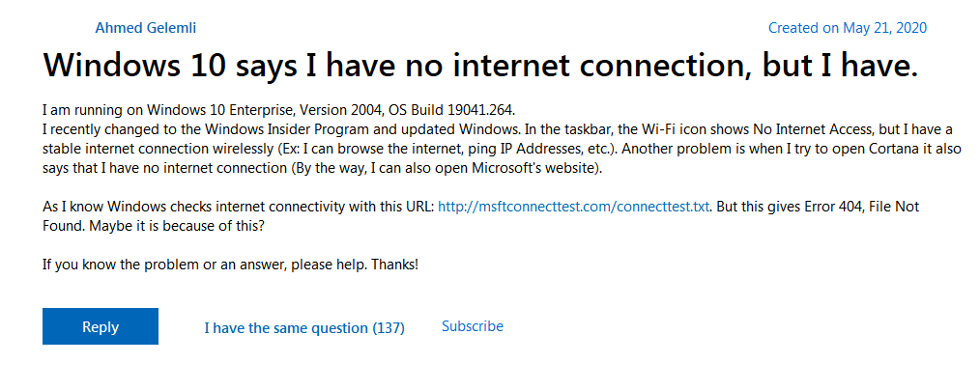Screen dimensions: 980x391
Task: Click the post title heading
Action: (x=480, y=65)
